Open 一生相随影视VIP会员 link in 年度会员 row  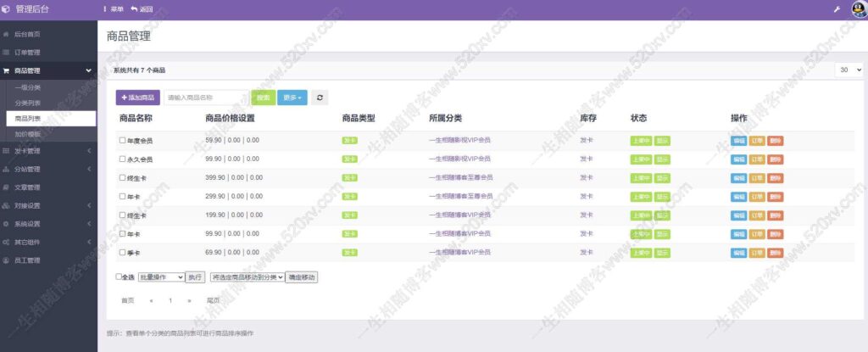point(459,140)
